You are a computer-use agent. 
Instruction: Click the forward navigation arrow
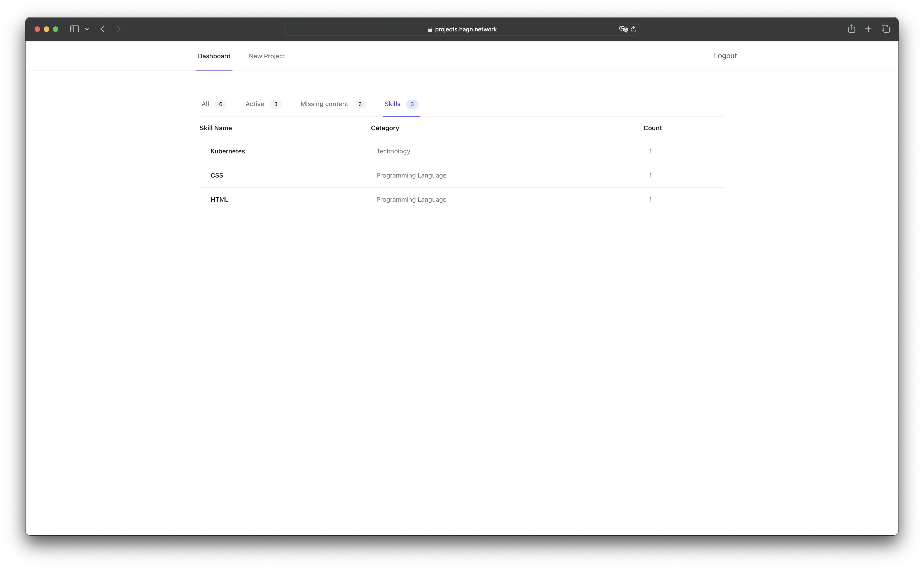[x=119, y=29]
